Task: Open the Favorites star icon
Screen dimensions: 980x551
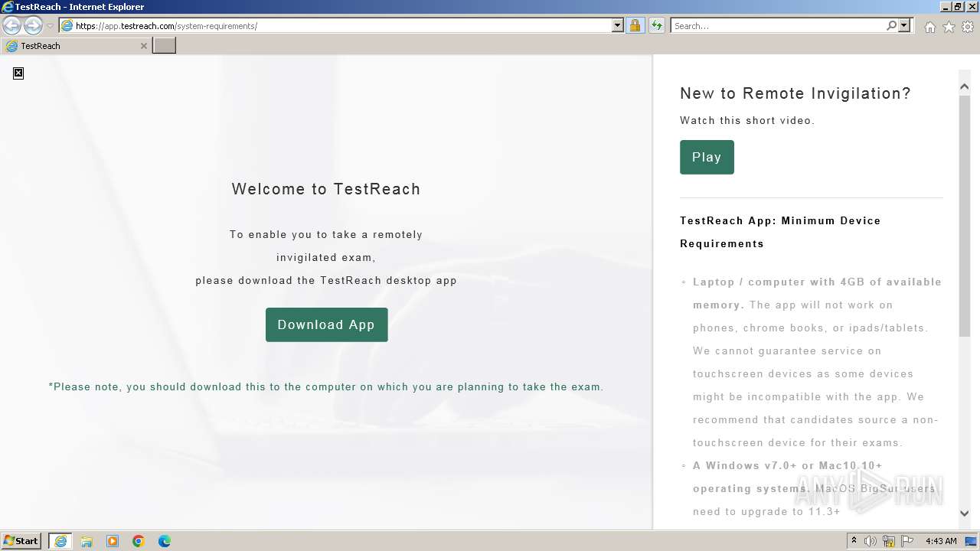Action: tap(949, 27)
